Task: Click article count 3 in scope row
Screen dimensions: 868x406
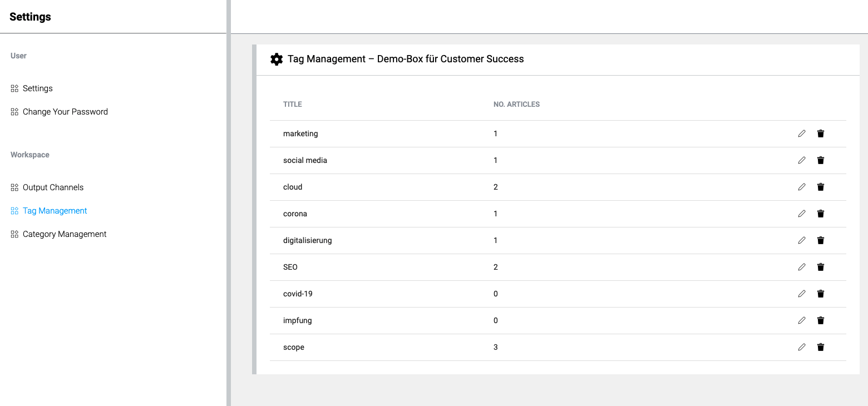Action: pyautogui.click(x=496, y=347)
